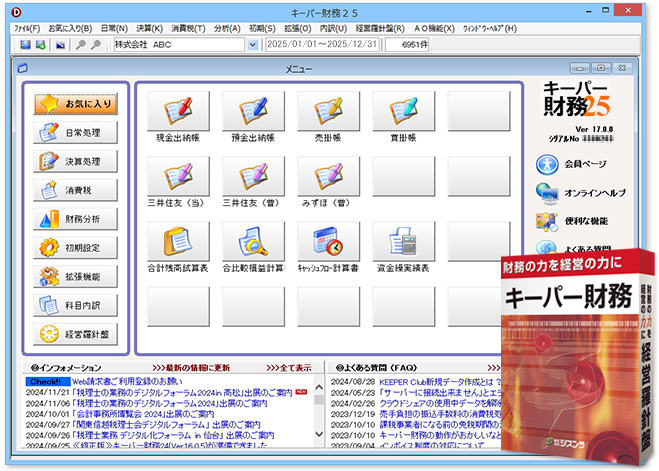
Task: Open the 合比較損益計算 comparison icon
Action: 253,241
